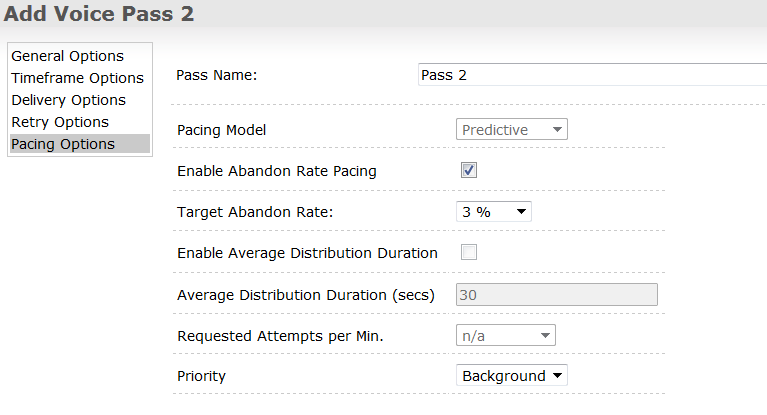Image resolution: width=767 pixels, height=415 pixels.
Task: Click the Priority label text
Action: tap(201, 376)
